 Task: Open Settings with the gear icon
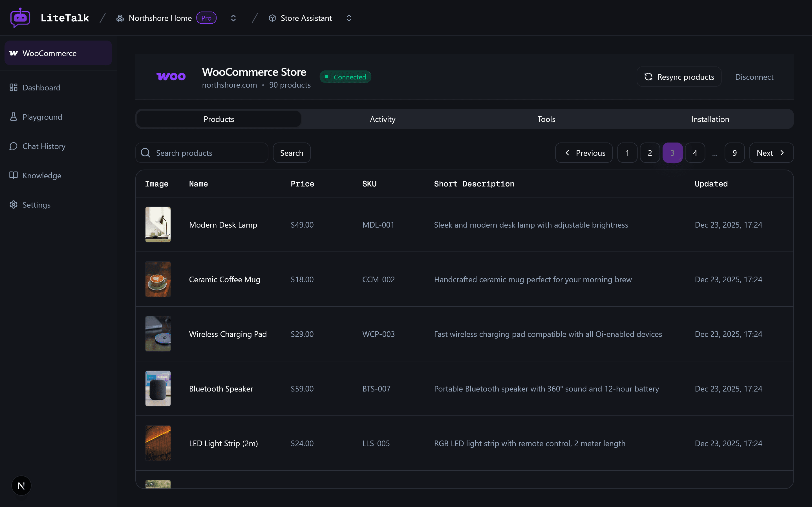click(14, 204)
